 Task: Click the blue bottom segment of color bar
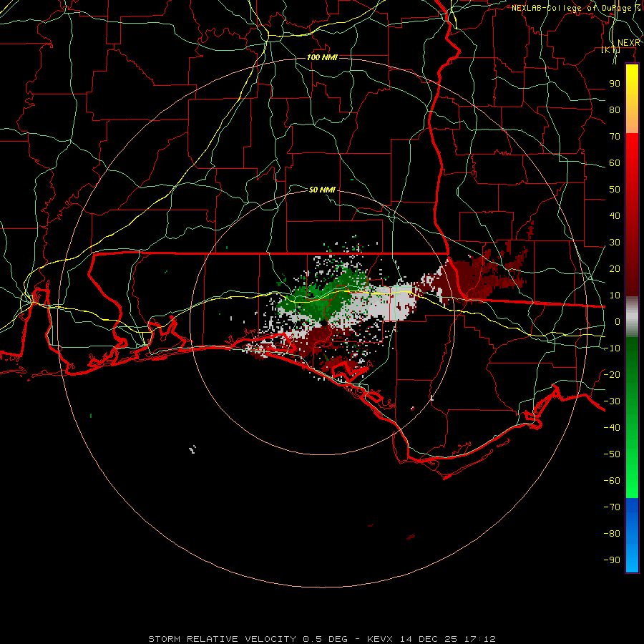(x=632, y=535)
